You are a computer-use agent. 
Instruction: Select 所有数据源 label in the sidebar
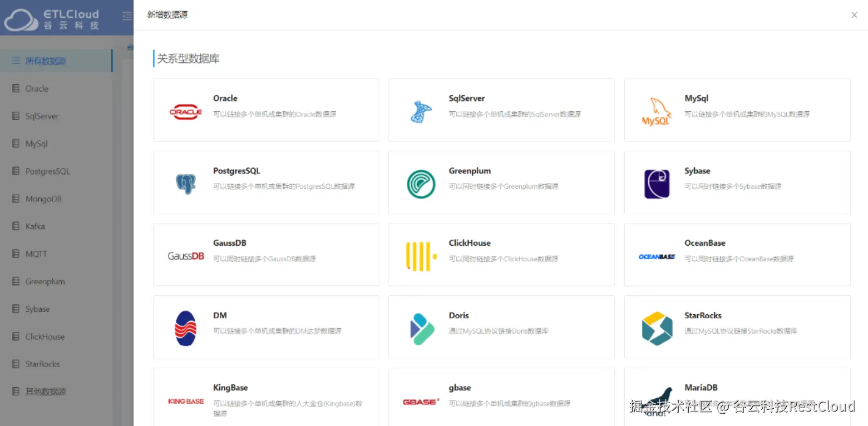pos(46,61)
